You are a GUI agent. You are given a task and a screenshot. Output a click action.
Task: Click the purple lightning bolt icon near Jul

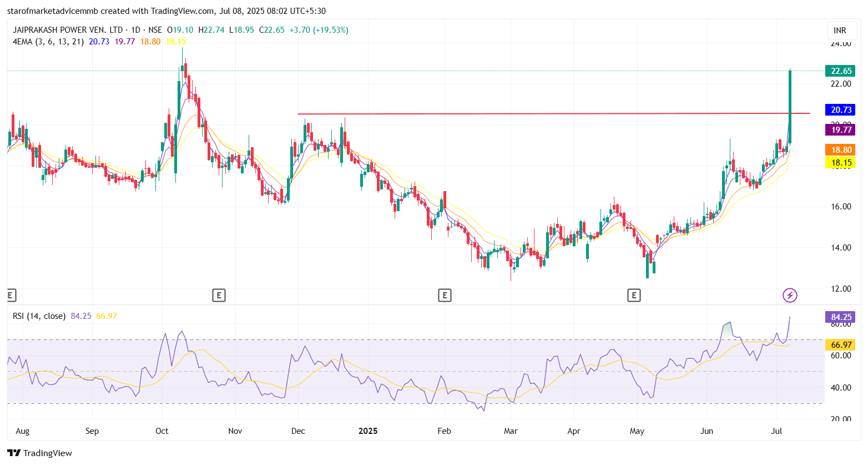[790, 295]
